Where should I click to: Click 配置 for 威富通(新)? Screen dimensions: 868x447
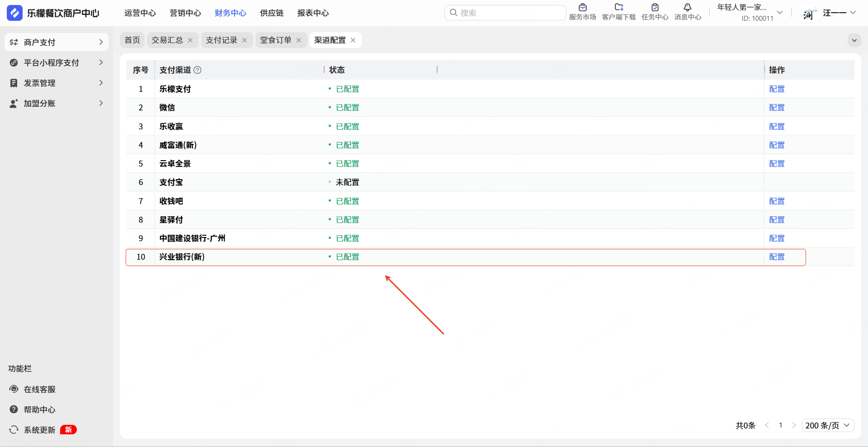pyautogui.click(x=777, y=145)
